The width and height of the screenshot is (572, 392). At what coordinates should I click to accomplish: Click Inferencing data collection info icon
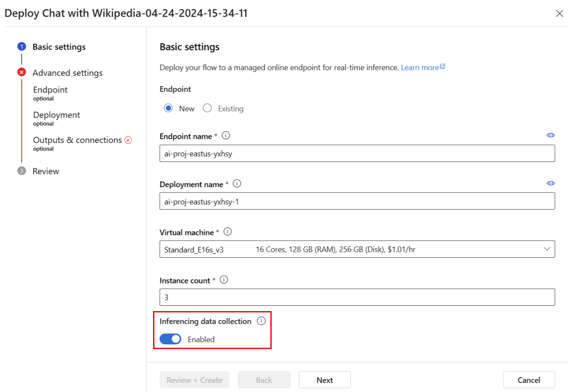pyautogui.click(x=261, y=321)
